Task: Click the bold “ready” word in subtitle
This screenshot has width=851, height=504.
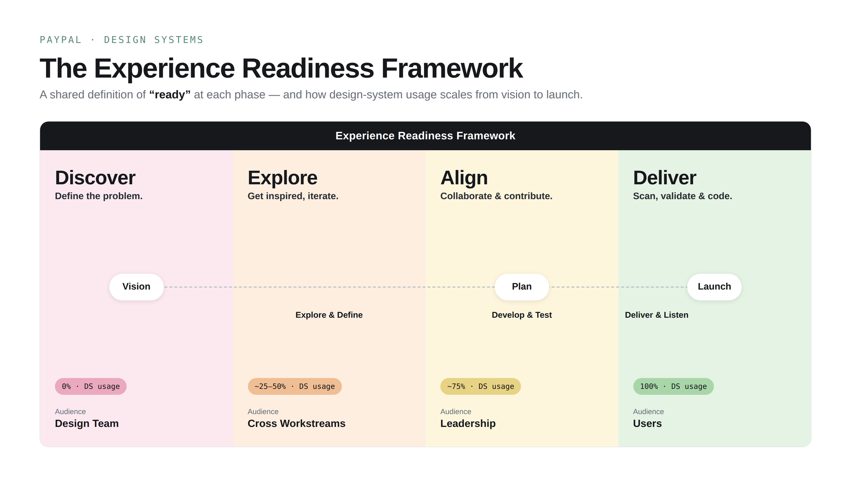Action: (x=170, y=94)
